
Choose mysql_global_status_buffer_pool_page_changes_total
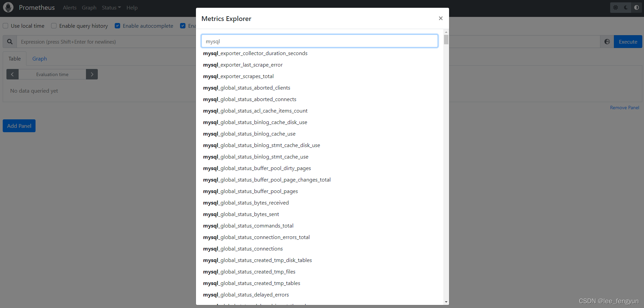267,180
